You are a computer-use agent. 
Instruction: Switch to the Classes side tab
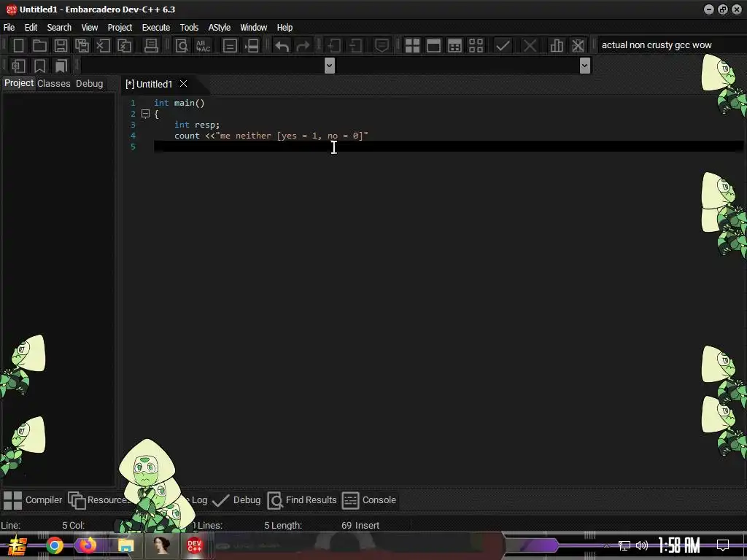click(54, 84)
